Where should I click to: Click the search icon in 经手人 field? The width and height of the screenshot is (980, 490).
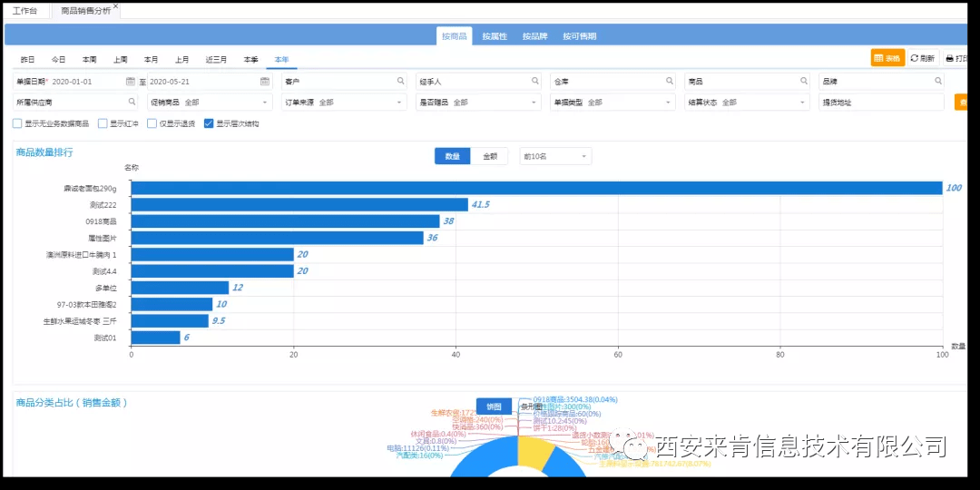coord(534,82)
